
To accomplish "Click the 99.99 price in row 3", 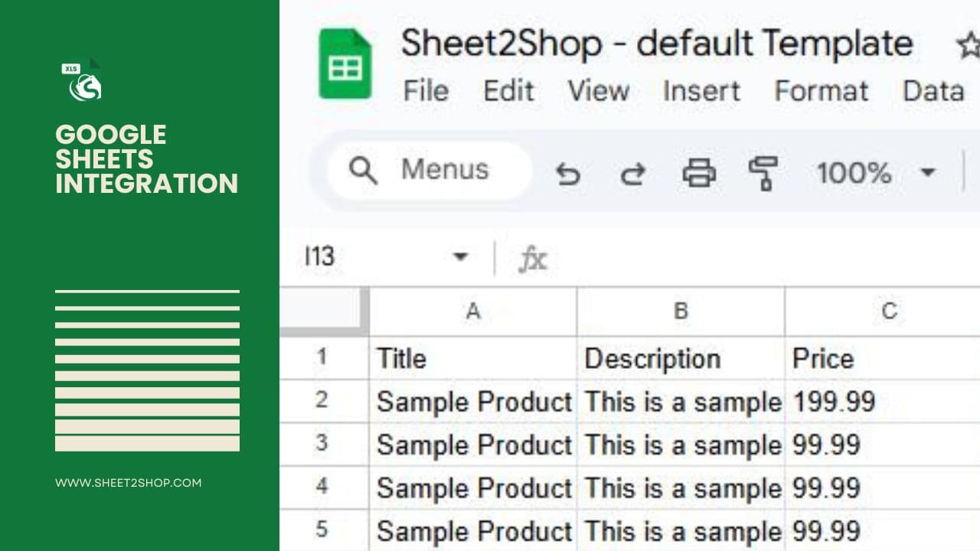I will coord(883,444).
